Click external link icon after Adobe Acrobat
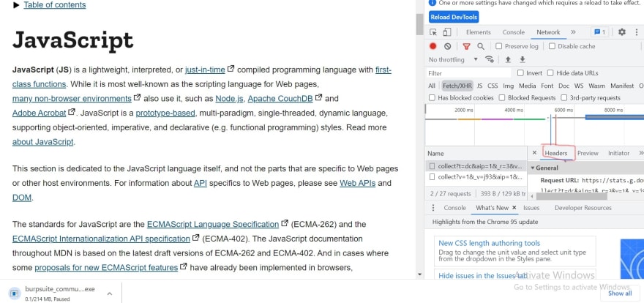Viewport: 644px width, 303px height. (x=72, y=112)
